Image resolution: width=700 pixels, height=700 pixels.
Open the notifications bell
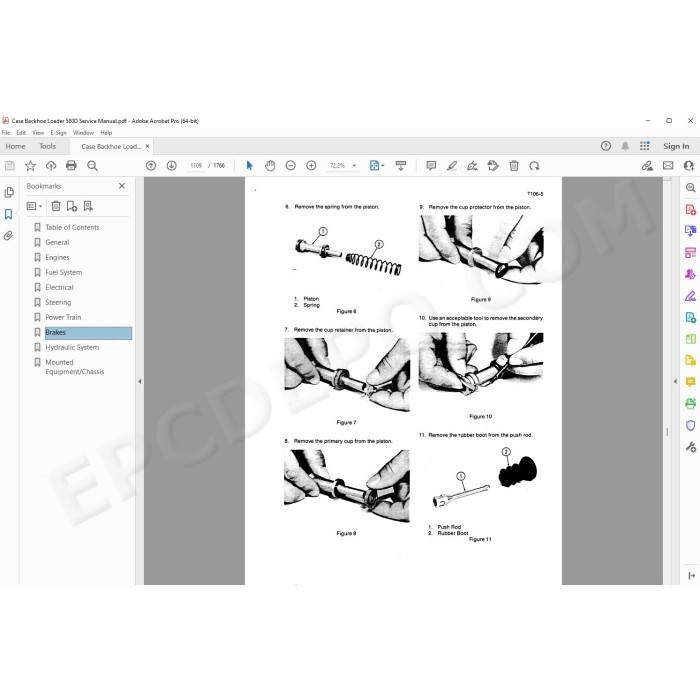[x=625, y=146]
